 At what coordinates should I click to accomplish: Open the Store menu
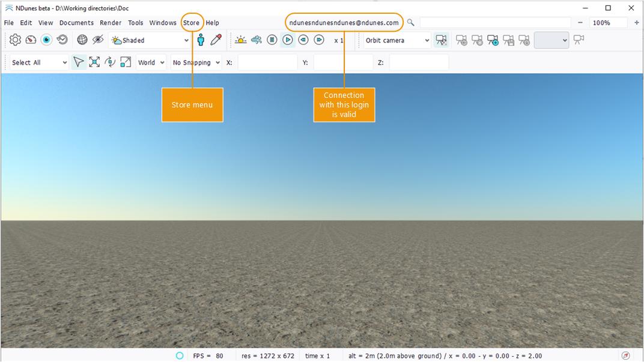(x=191, y=23)
